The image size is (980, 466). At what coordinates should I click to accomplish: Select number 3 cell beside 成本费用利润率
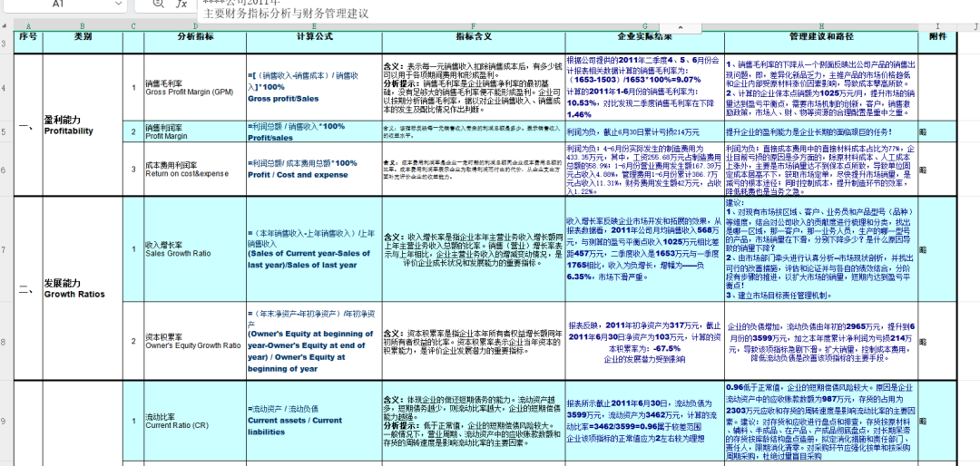pos(133,170)
